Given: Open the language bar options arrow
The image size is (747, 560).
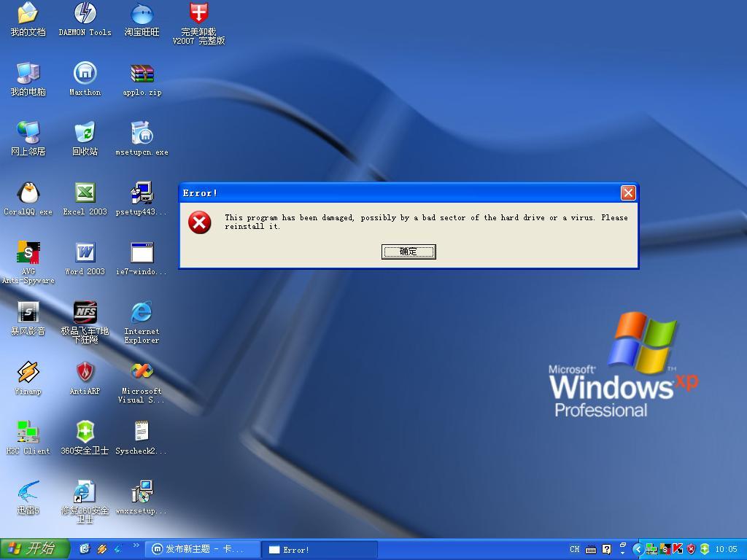Looking at the screenshot, I should (623, 553).
